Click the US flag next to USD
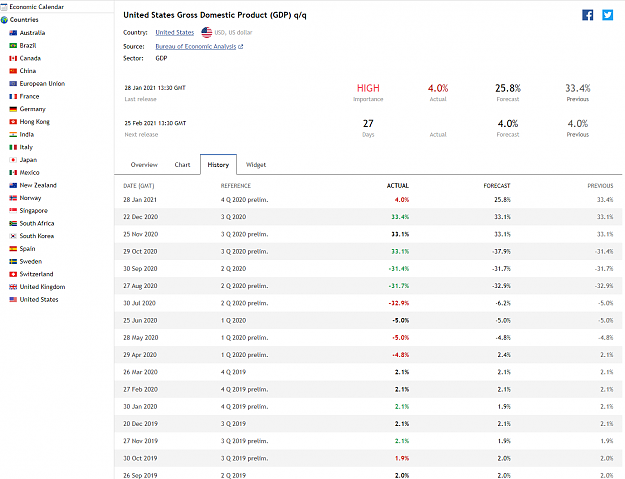The height and width of the screenshot is (479, 625). [x=206, y=32]
